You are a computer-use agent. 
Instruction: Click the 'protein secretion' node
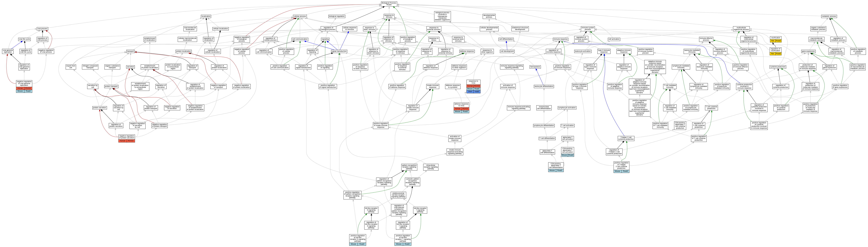click(x=100, y=108)
